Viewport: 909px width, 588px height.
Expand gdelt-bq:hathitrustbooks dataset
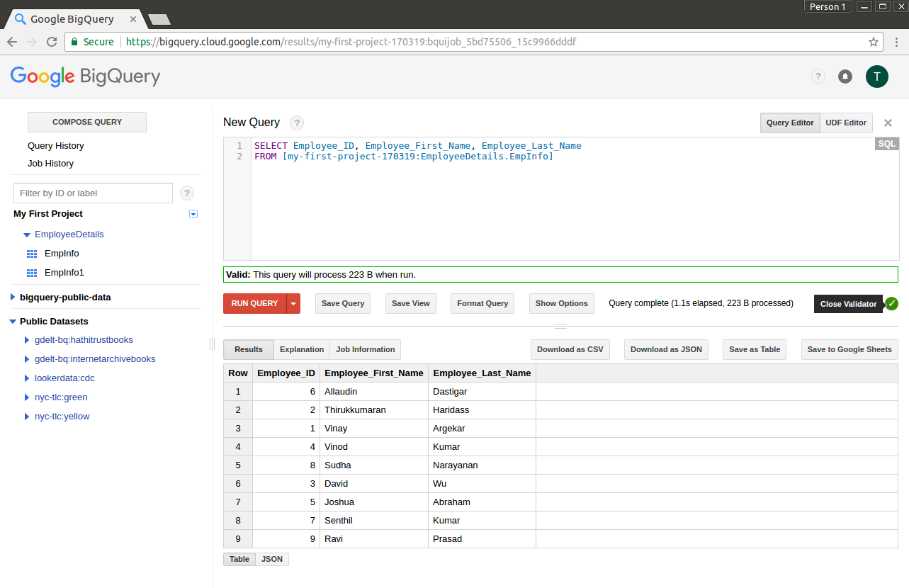27,340
